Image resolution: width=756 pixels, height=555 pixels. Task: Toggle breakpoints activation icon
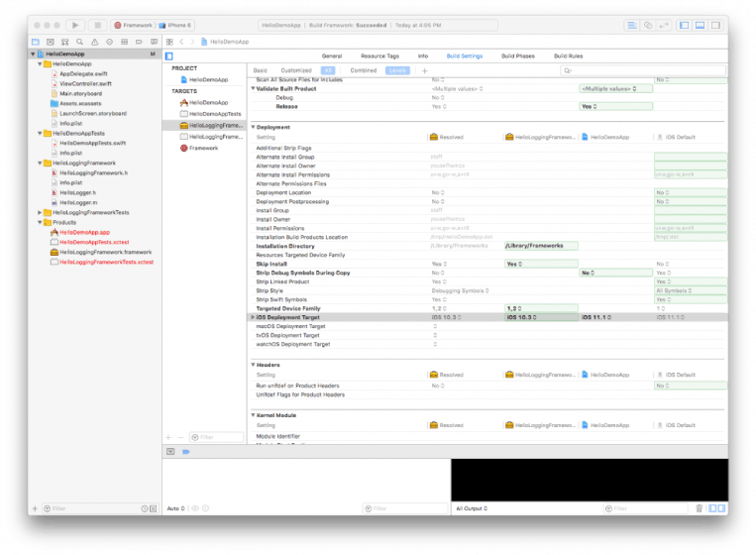tap(186, 452)
